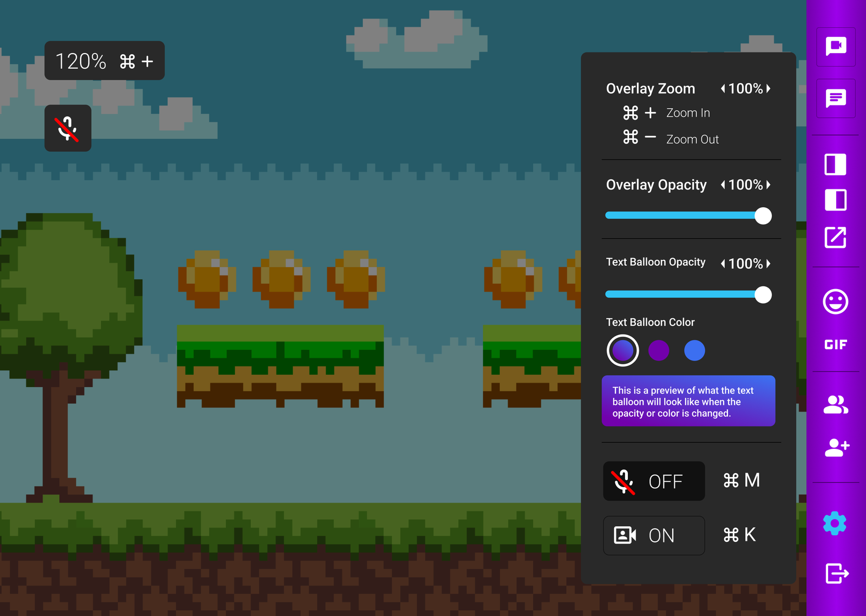866x616 pixels.
Task: Open the blue settings gear
Action: pos(835,523)
